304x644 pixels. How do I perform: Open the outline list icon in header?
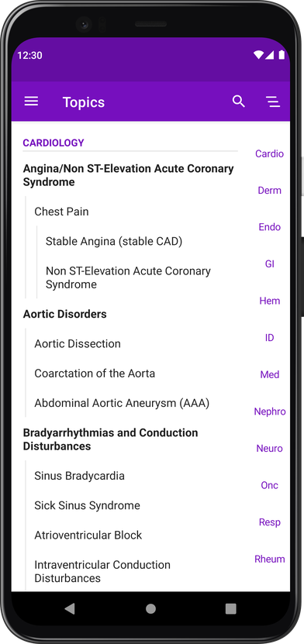(273, 102)
